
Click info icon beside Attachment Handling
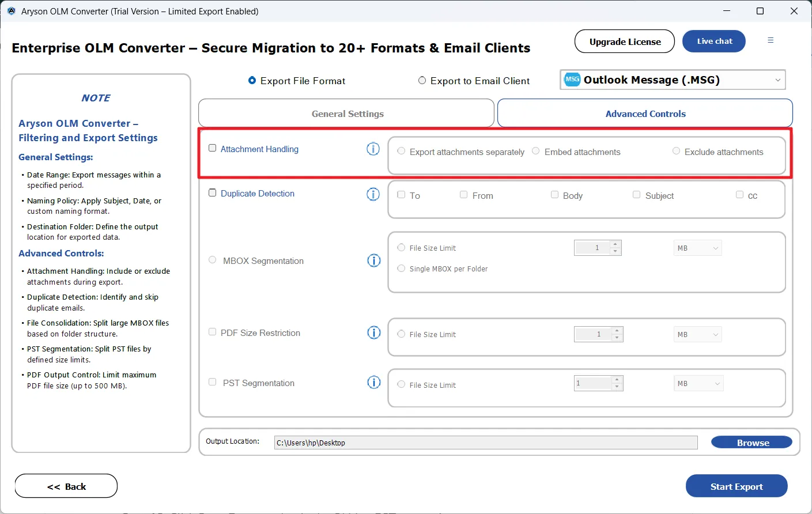(x=373, y=149)
